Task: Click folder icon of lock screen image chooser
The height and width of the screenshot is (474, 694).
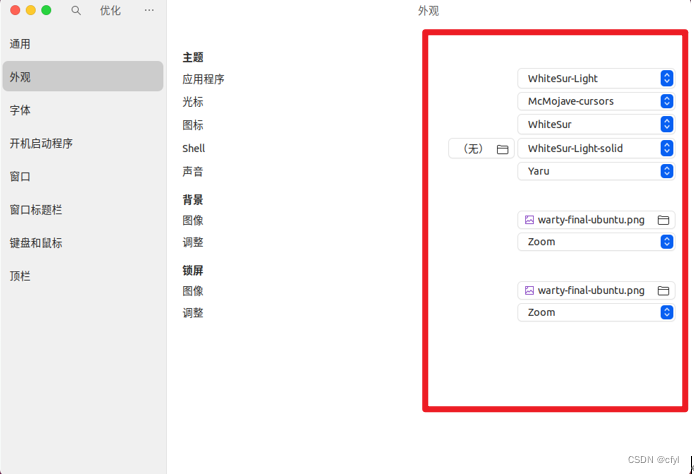Action: [662, 291]
